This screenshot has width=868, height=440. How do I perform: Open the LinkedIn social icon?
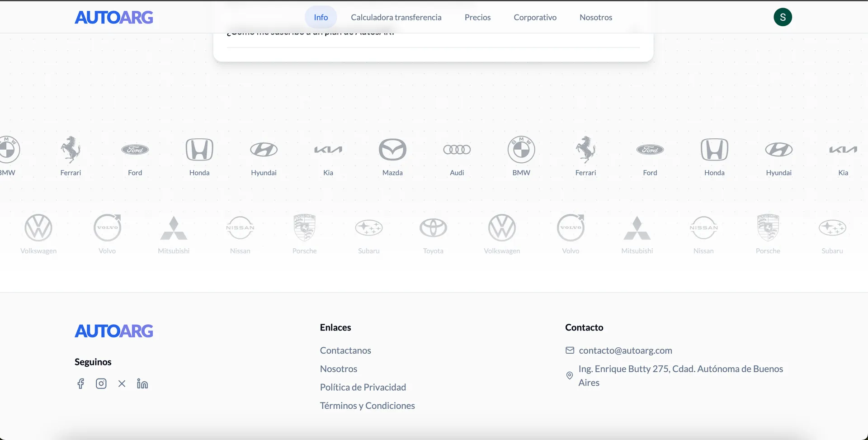click(142, 384)
